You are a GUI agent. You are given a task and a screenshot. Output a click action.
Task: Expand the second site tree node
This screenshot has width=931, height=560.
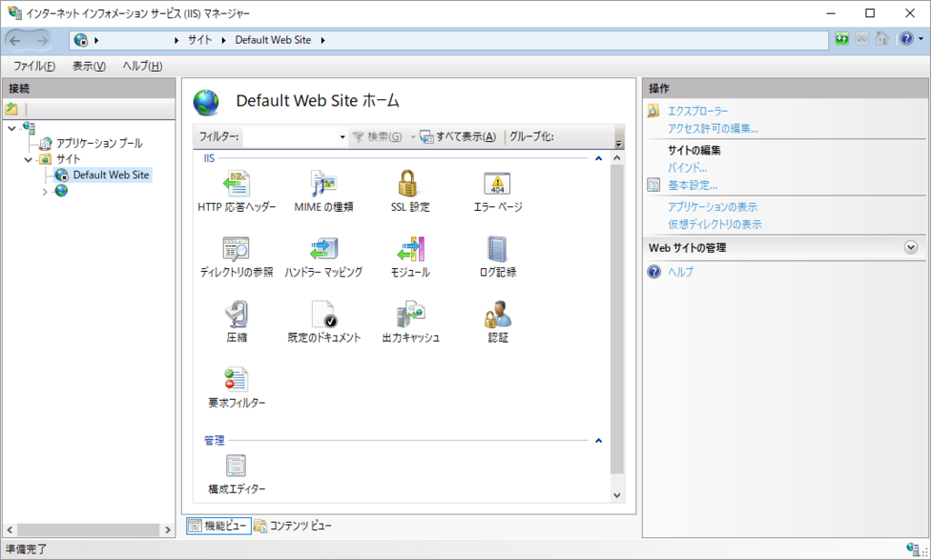[45, 191]
